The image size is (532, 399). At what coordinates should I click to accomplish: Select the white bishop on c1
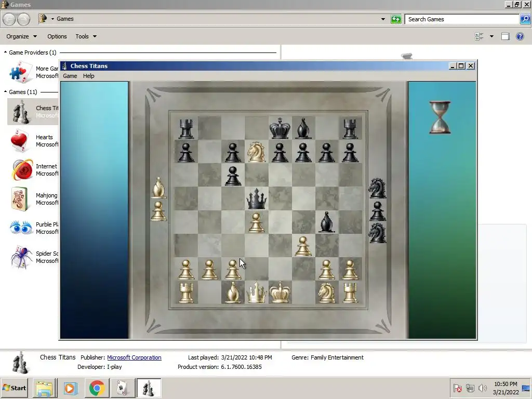pos(233,292)
